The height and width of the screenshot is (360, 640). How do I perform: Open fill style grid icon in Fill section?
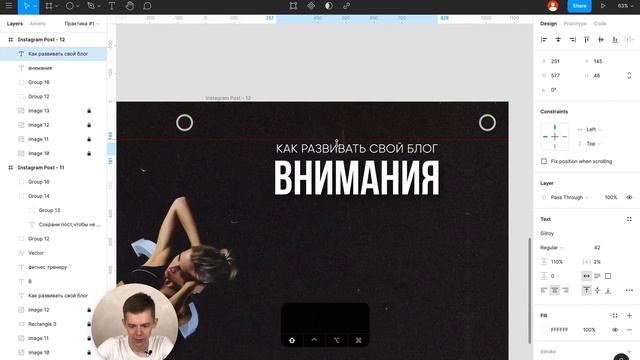pyautogui.click(x=615, y=316)
